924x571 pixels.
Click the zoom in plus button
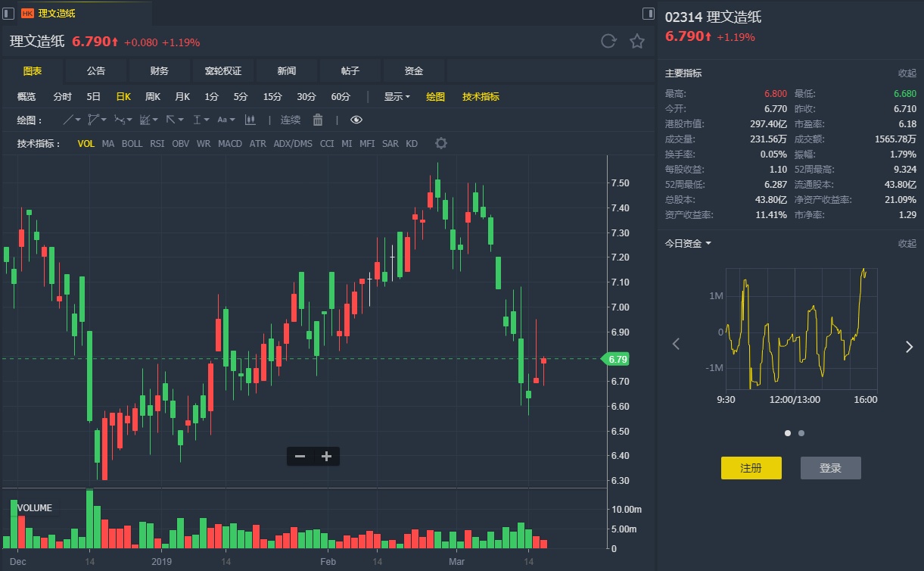326,456
